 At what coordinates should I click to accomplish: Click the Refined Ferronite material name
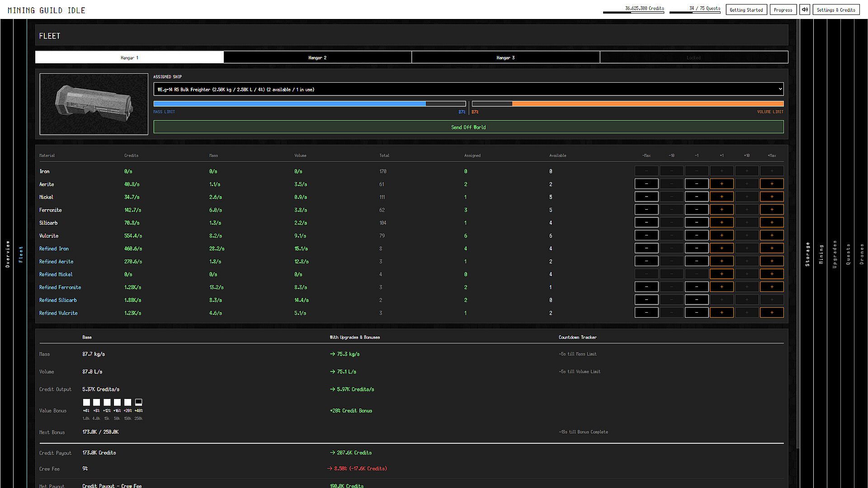(x=60, y=287)
